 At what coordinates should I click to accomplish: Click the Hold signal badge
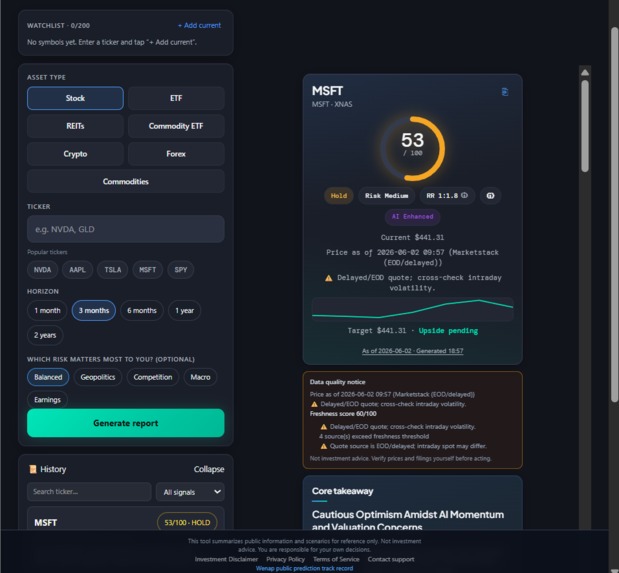[x=339, y=195]
